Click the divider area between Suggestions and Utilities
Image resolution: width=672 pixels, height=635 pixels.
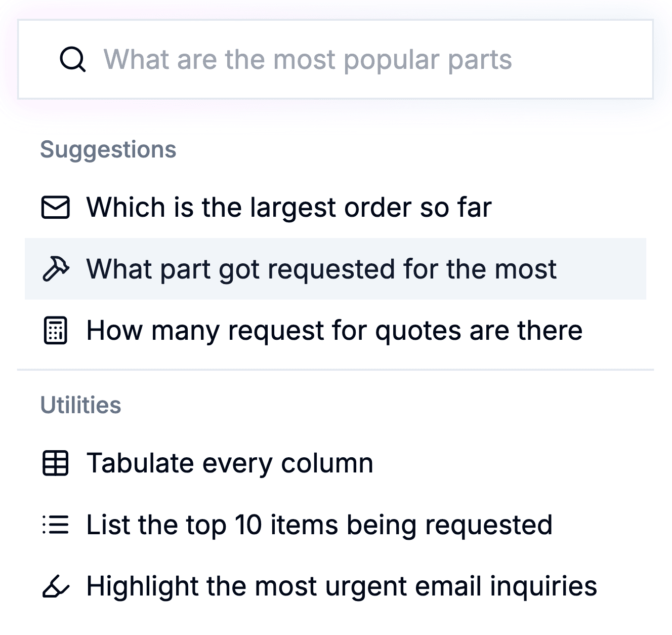click(336, 366)
